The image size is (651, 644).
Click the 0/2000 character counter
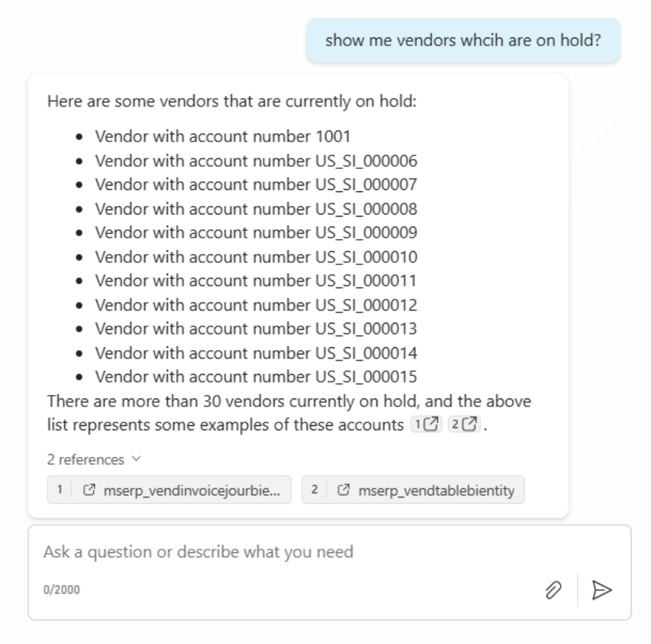point(62,589)
